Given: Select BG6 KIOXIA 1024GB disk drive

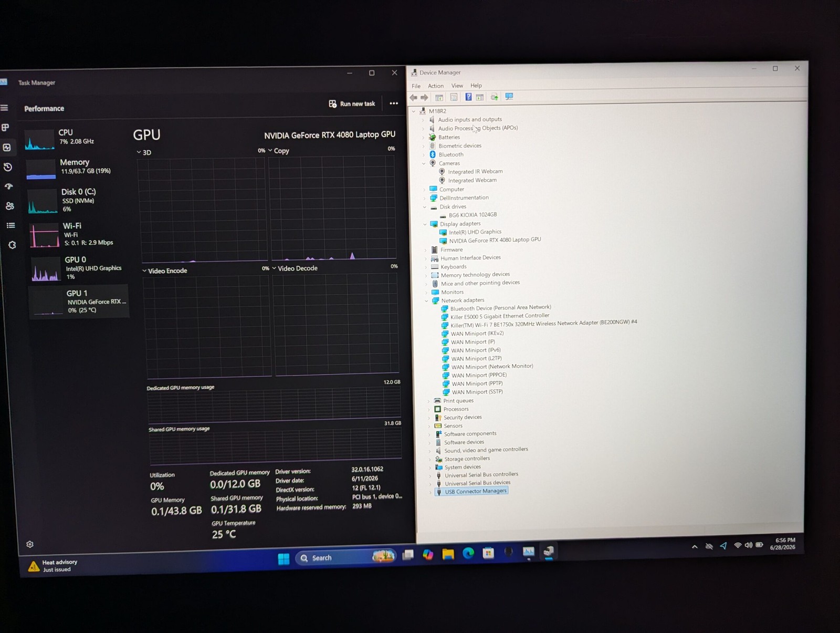Looking at the screenshot, I should point(468,215).
